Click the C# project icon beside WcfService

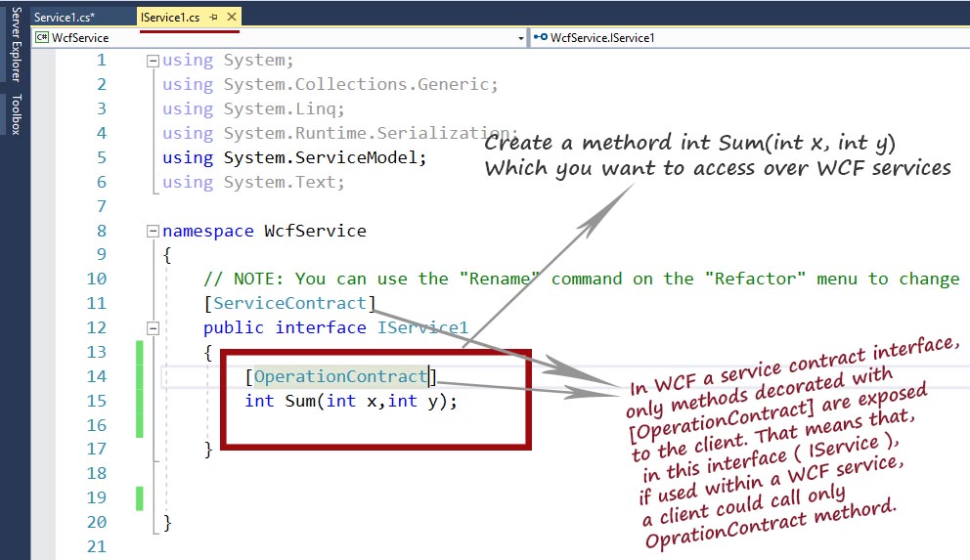(x=42, y=38)
